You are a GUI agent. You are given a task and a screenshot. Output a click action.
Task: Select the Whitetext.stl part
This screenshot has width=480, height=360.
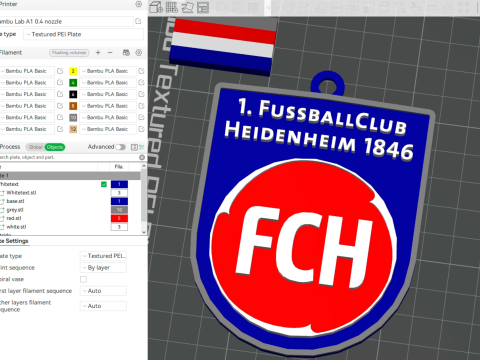(21, 193)
